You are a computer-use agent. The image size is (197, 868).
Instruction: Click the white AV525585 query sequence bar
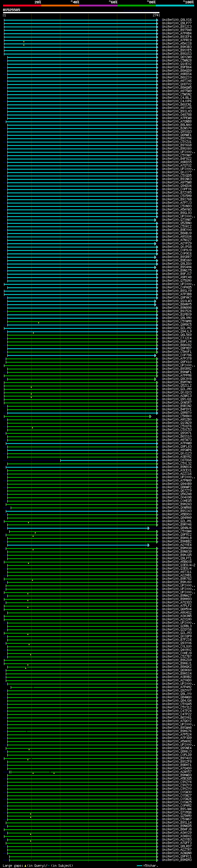pyautogui.click(x=81, y=12)
